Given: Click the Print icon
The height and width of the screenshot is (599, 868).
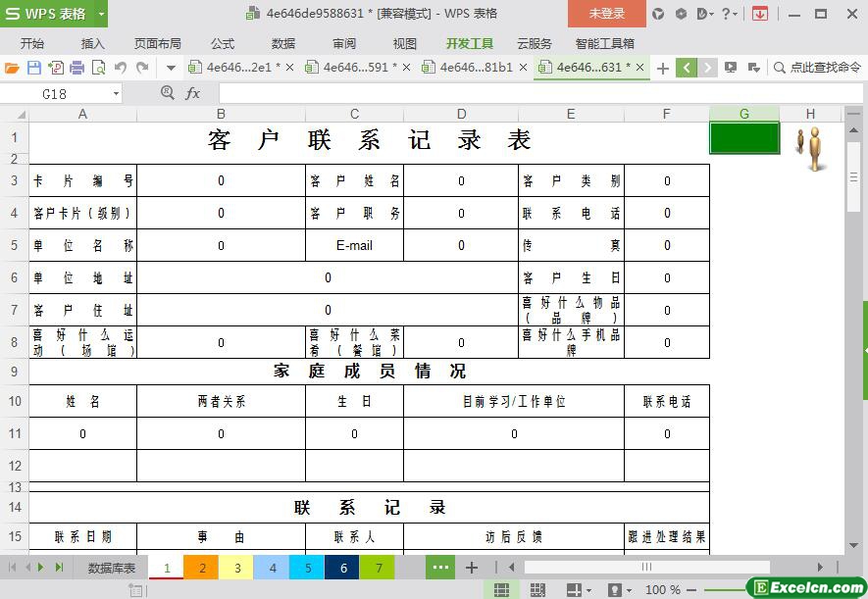Looking at the screenshot, I should (x=77, y=68).
